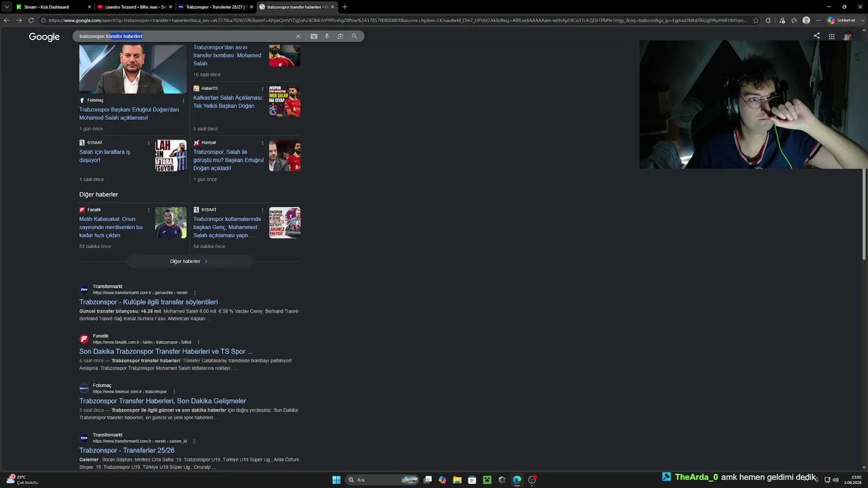The width and height of the screenshot is (868, 488).
Task: Open result options for the Fotomaç search result
Action: (174, 392)
